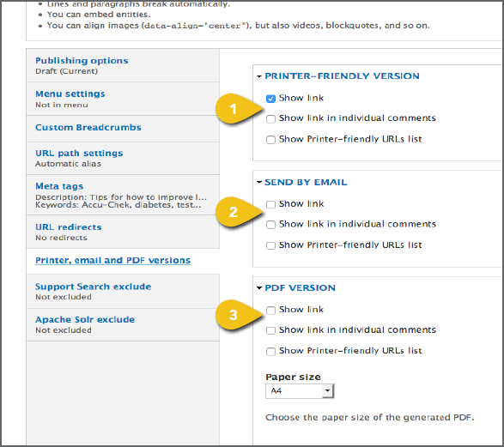This screenshot has width=504, height=447.
Task: Tick Show Printer-friendly URLs list under PDF Version
Action: (x=270, y=351)
